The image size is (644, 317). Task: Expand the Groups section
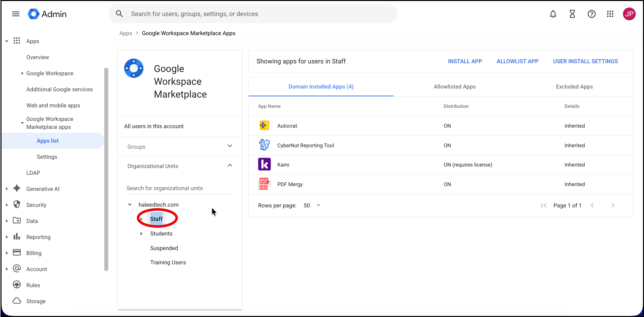pyautogui.click(x=230, y=146)
